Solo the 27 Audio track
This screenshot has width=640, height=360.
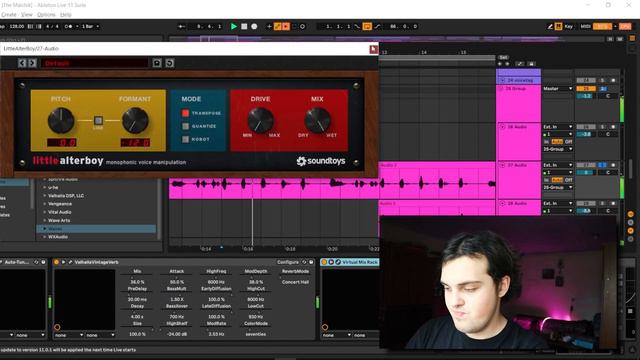[x=602, y=165]
